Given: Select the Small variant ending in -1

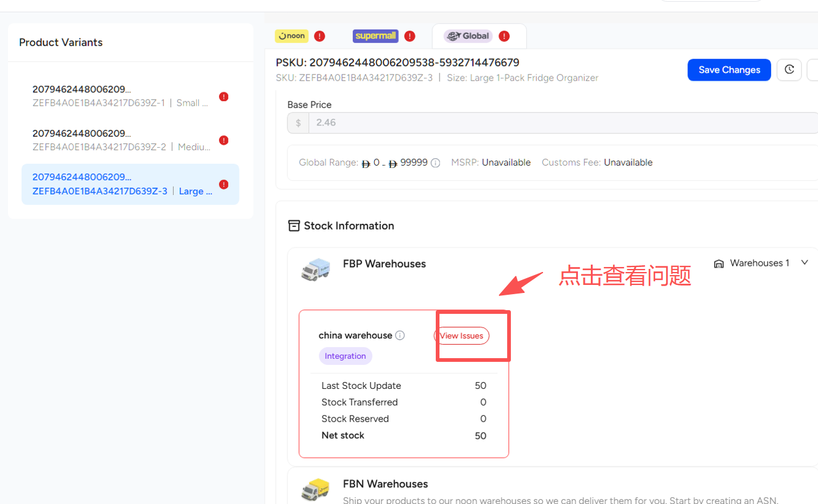Looking at the screenshot, I should pyautogui.click(x=130, y=96).
